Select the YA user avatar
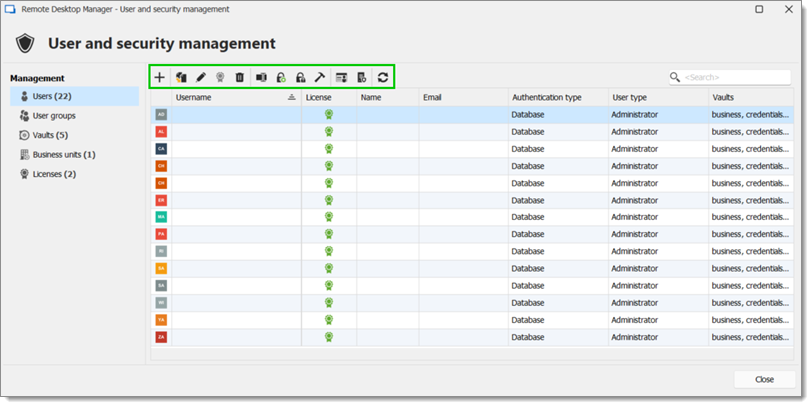This screenshot has width=812, height=407. click(x=161, y=319)
